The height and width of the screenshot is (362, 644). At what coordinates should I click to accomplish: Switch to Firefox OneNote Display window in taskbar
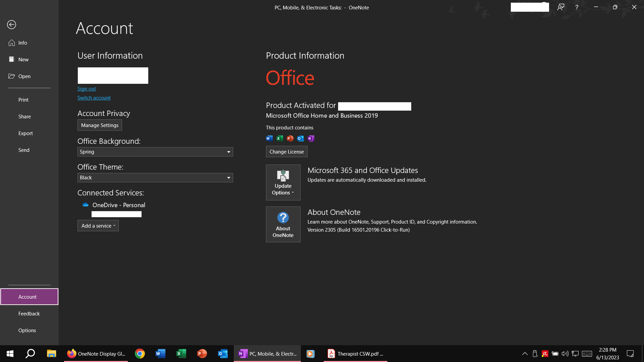96,354
